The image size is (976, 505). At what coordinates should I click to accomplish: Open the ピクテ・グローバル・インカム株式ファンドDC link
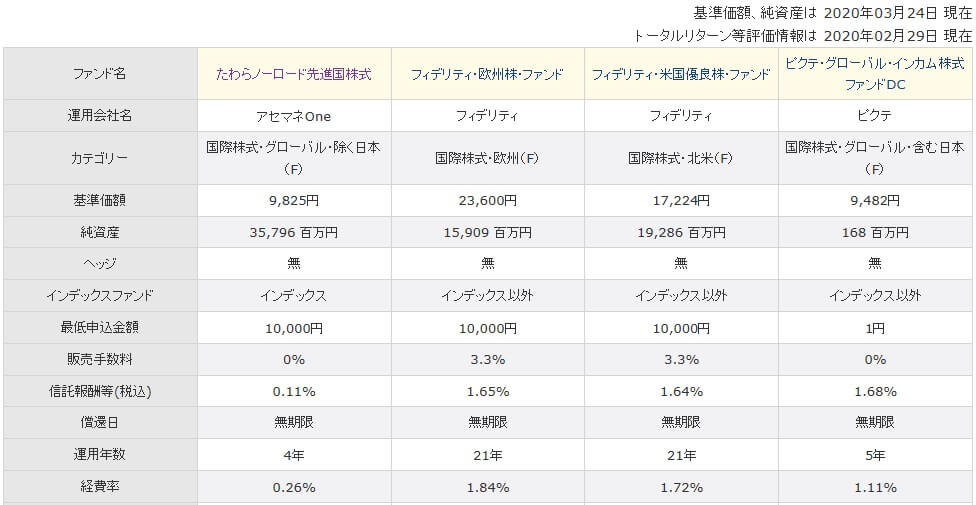(x=875, y=74)
